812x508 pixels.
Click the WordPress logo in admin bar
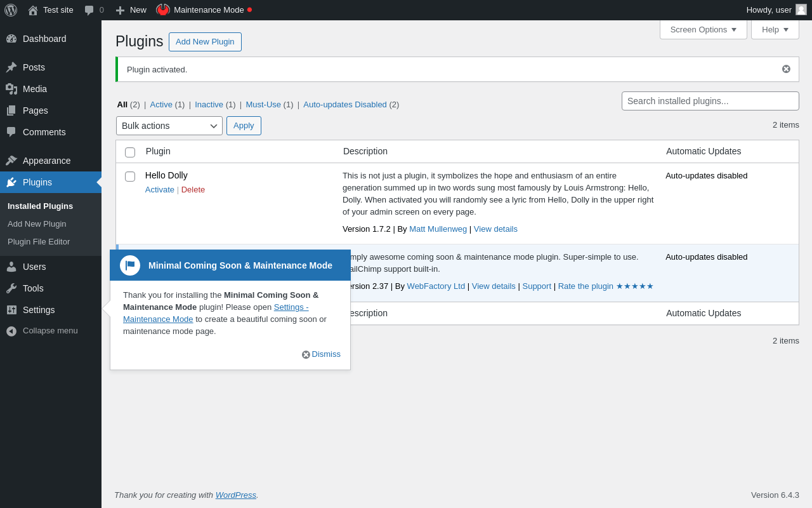[11, 10]
